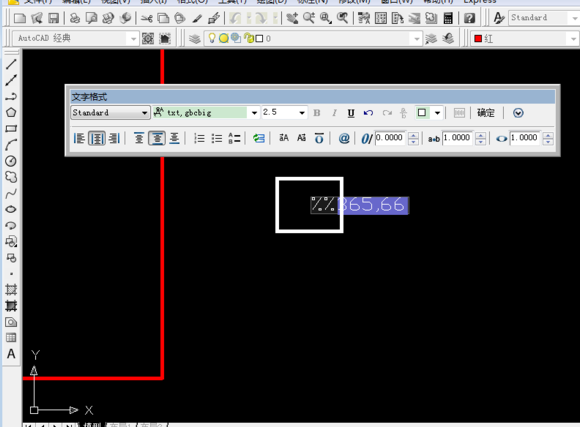Click the text color swatch square
The height and width of the screenshot is (427, 580).
422,113
